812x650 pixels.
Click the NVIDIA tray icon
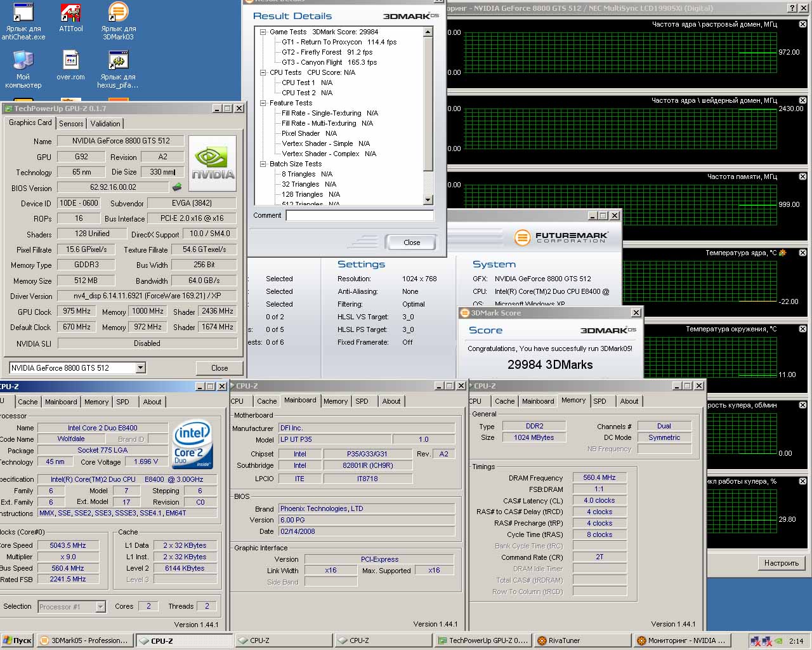[780, 641]
